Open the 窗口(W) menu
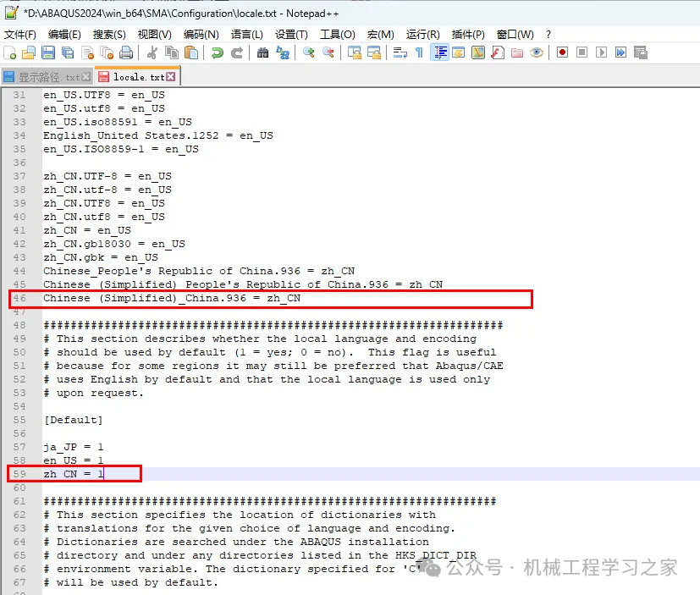 tap(515, 35)
